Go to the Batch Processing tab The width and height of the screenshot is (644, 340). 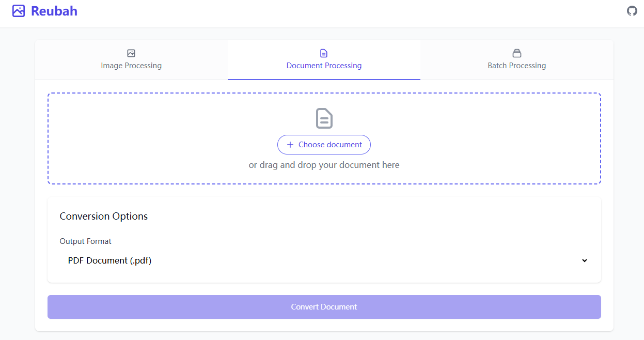tap(517, 60)
